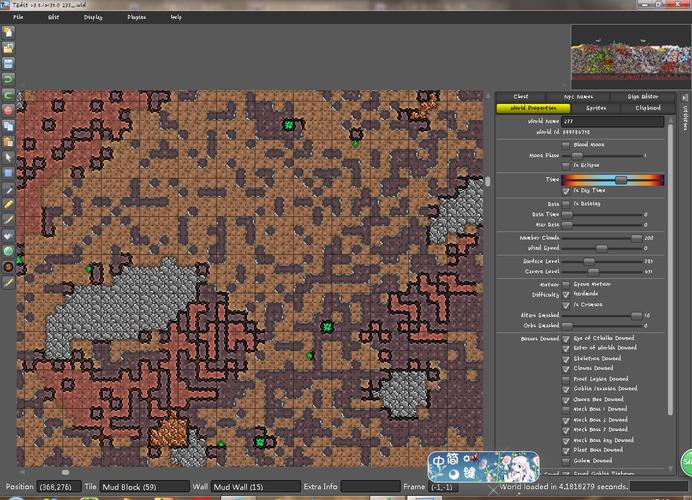Select the green globe tool icon
Image resolution: width=692 pixels, height=500 pixels.
coord(8,251)
